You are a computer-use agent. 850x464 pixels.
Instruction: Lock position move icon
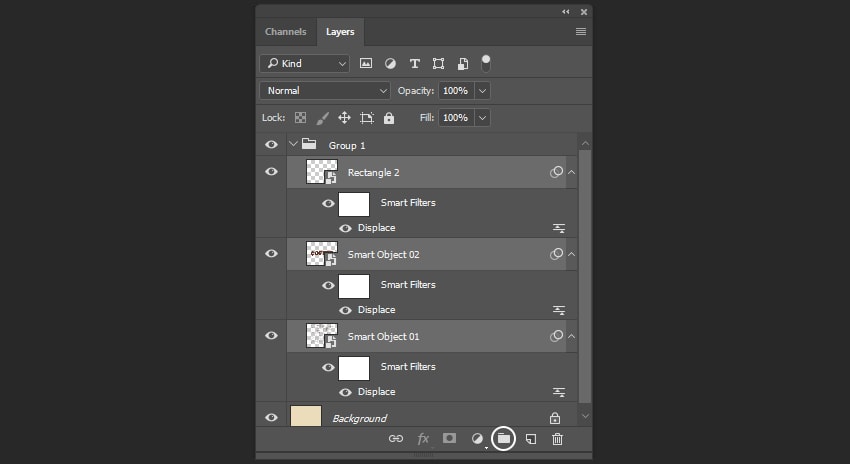[344, 118]
